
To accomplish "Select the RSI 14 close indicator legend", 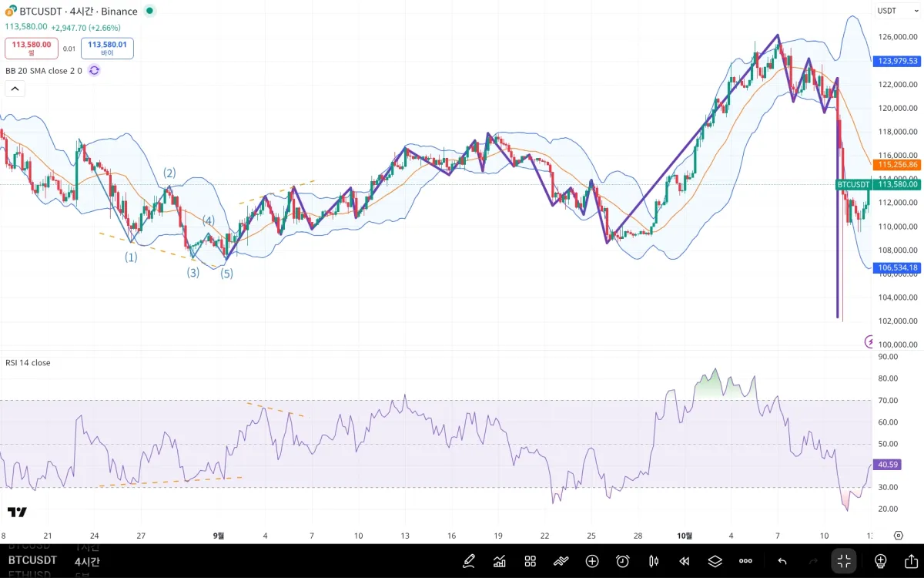I will [28, 362].
